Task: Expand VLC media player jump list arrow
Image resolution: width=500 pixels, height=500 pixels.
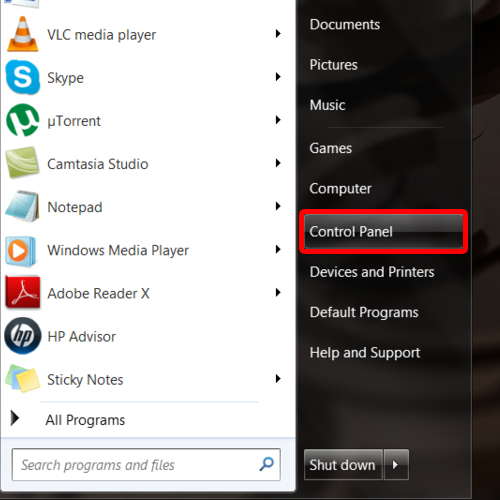Action: click(x=278, y=34)
